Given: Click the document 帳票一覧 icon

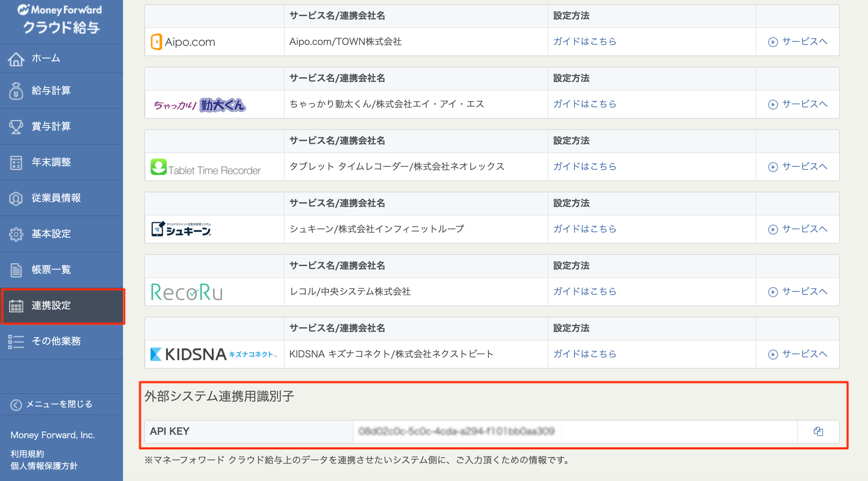Looking at the screenshot, I should click(x=16, y=270).
